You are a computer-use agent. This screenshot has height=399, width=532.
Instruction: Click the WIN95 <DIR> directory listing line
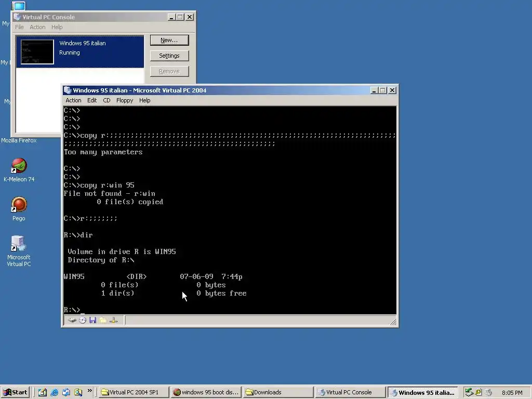[153, 276]
